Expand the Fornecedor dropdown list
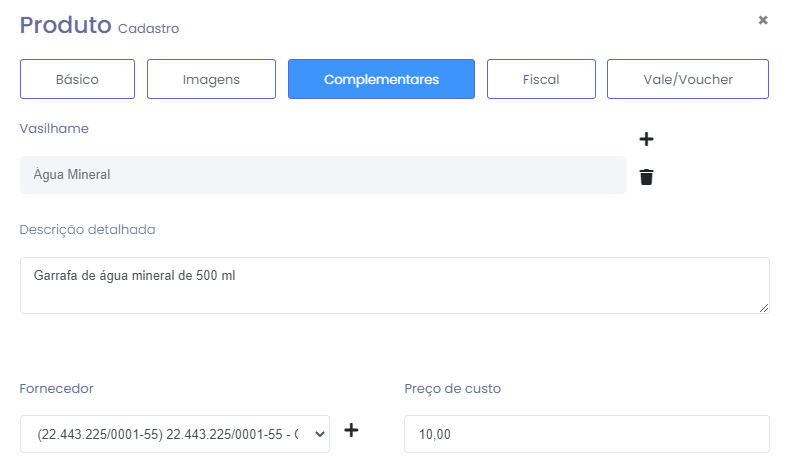The image size is (790, 465). click(x=175, y=434)
